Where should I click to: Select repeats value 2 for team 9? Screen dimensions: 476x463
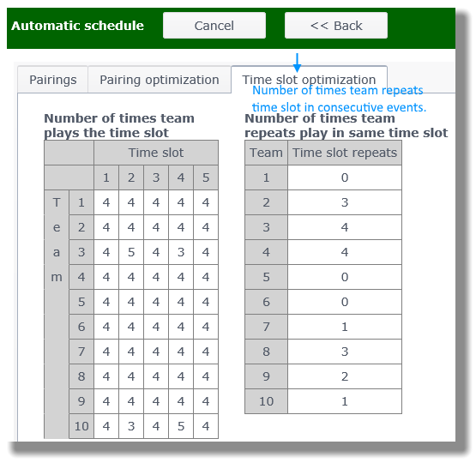pos(345,376)
